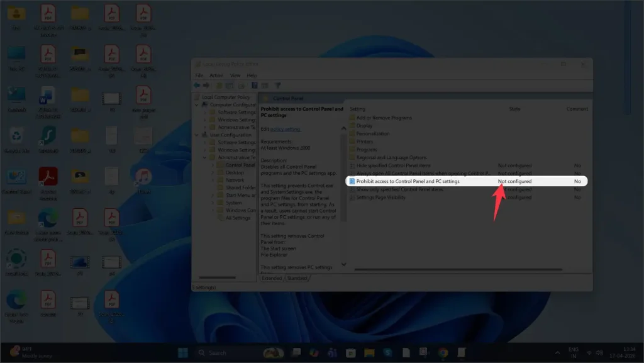This screenshot has height=363, width=644.
Task: Select All Settings in the tree
Action: coord(238,218)
